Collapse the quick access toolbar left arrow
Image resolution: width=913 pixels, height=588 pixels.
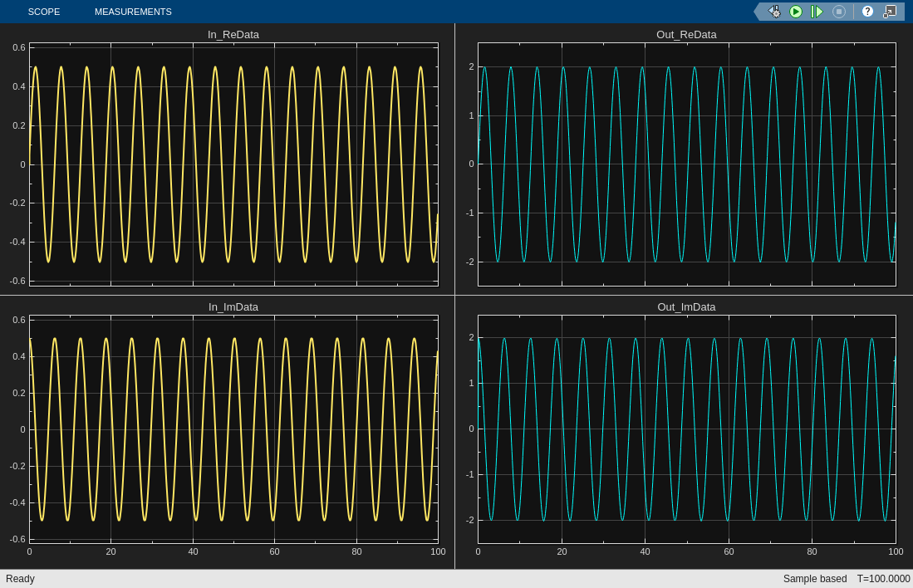click(758, 12)
